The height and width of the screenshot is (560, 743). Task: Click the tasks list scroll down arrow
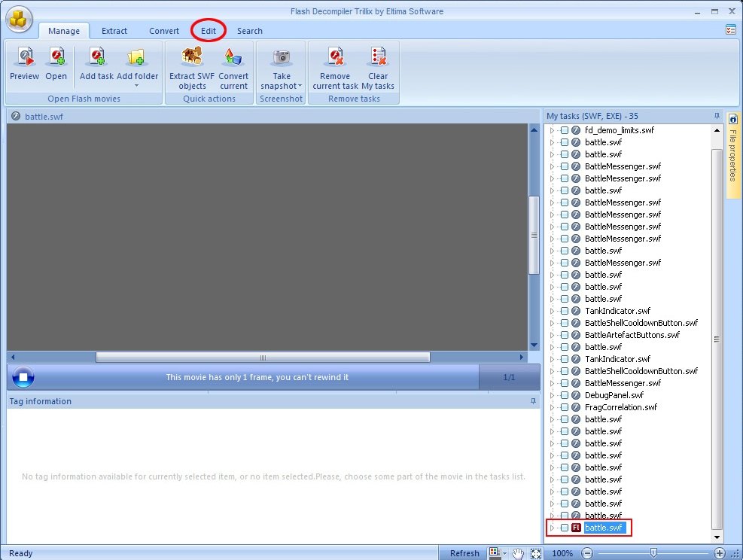coord(717,537)
